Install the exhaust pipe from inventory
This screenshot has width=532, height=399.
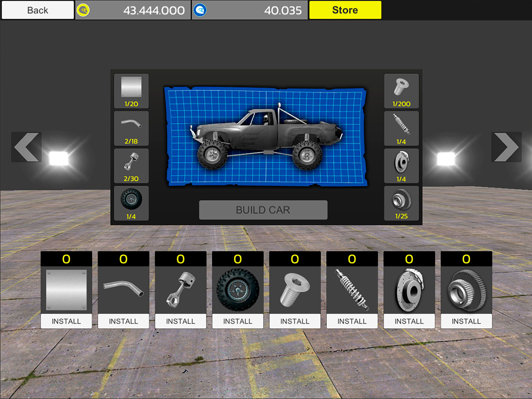123,321
